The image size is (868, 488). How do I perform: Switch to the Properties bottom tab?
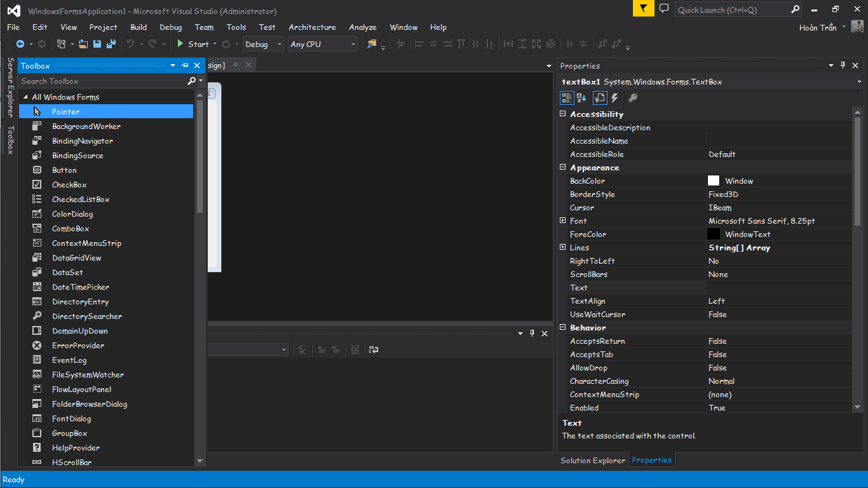651,460
